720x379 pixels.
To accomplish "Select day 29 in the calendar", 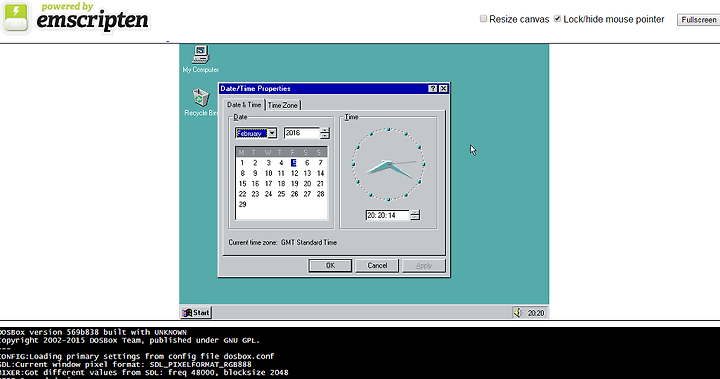I will click(x=242, y=204).
